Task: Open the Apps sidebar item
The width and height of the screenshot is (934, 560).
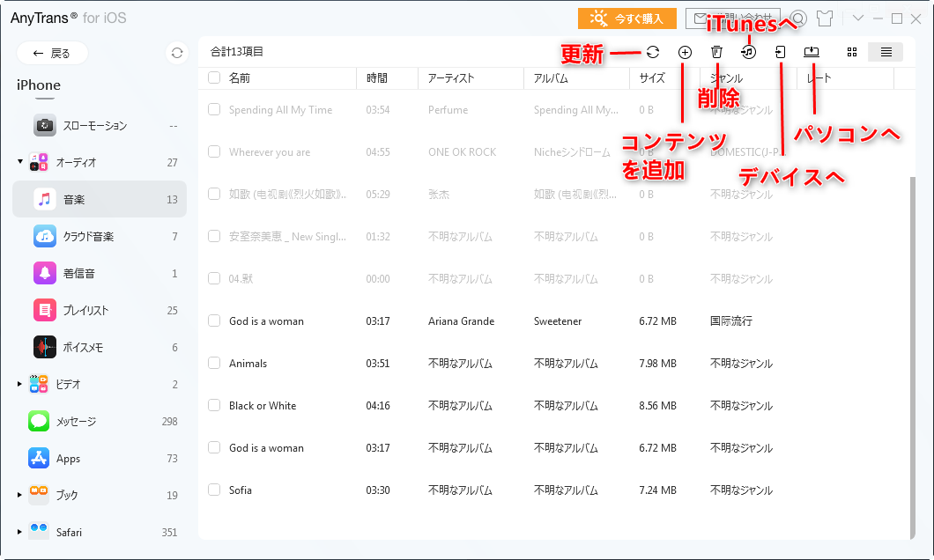Action: click(100, 458)
